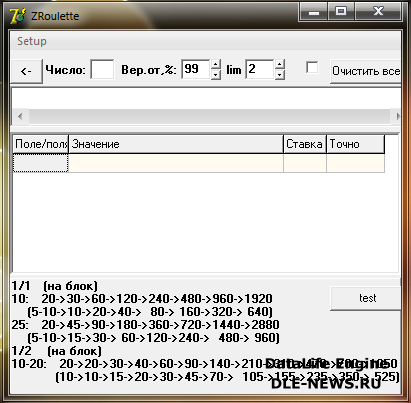The width and height of the screenshot is (411, 403).
Task: Decrease the lim value with down arrow
Action: click(x=280, y=74)
